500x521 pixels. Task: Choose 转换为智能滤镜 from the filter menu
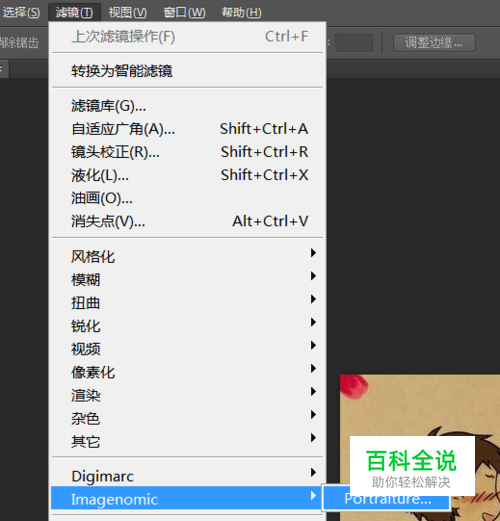pyautogui.click(x=187, y=71)
